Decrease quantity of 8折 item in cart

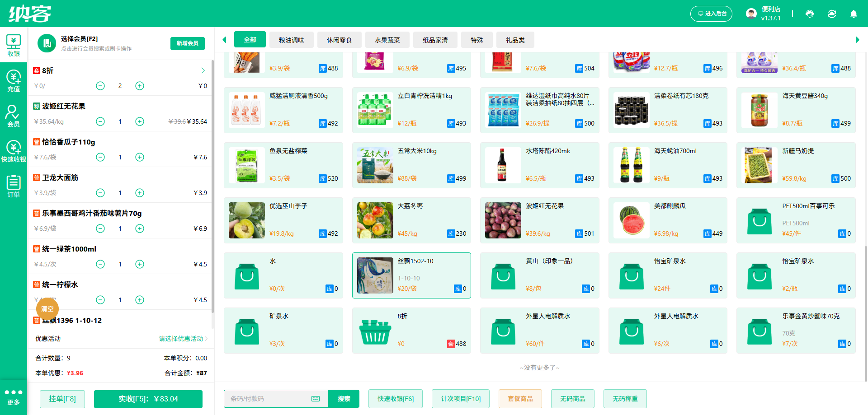click(x=100, y=86)
